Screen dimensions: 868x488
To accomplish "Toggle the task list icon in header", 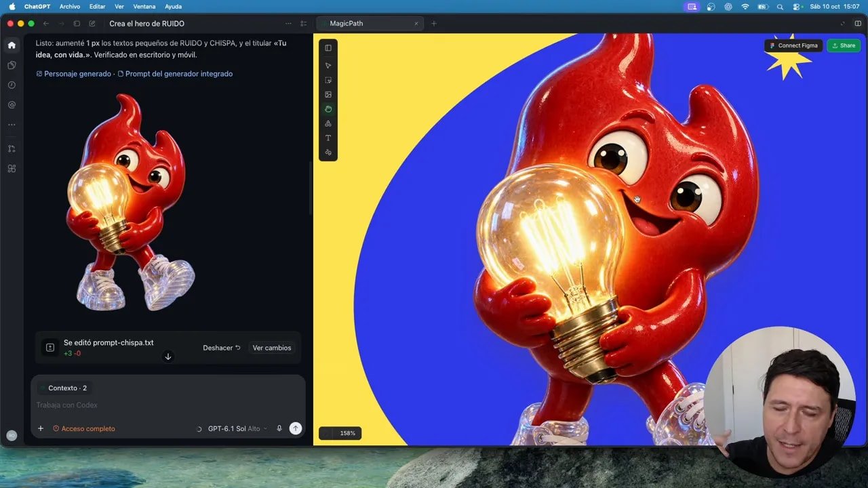I will 303,24.
